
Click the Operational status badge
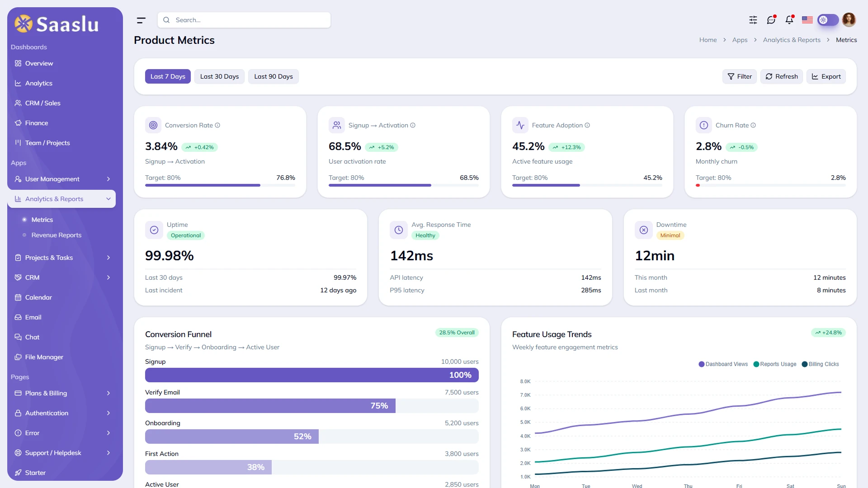186,235
